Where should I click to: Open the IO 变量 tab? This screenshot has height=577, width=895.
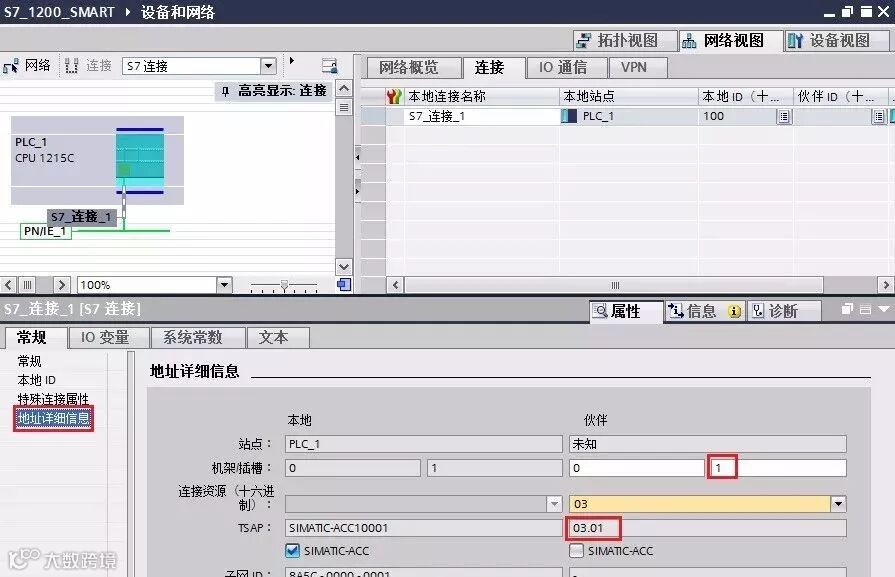pos(108,337)
